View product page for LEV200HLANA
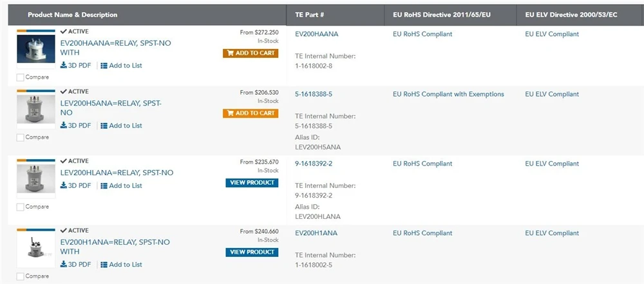This screenshot has width=644, height=284. [252, 183]
